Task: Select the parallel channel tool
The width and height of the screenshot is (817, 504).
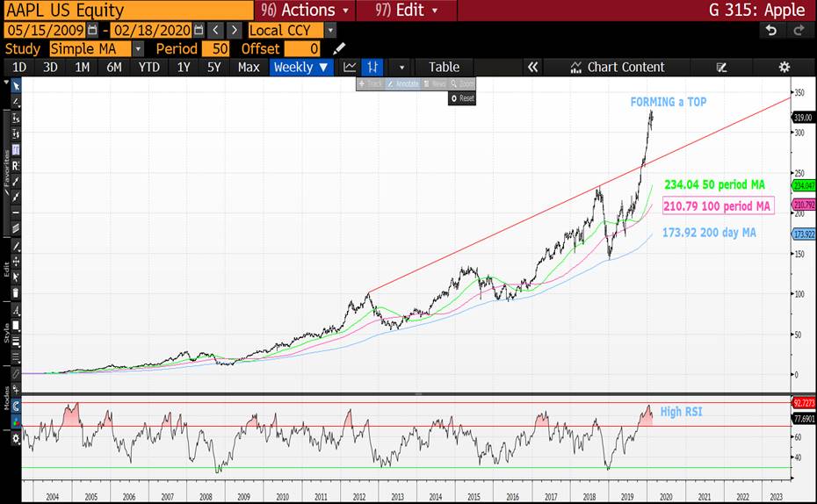Action: (x=16, y=228)
